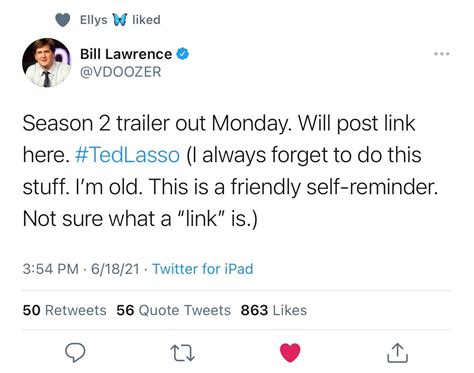Click the word liked in header
The height and width of the screenshot is (373, 474).
click(x=146, y=20)
